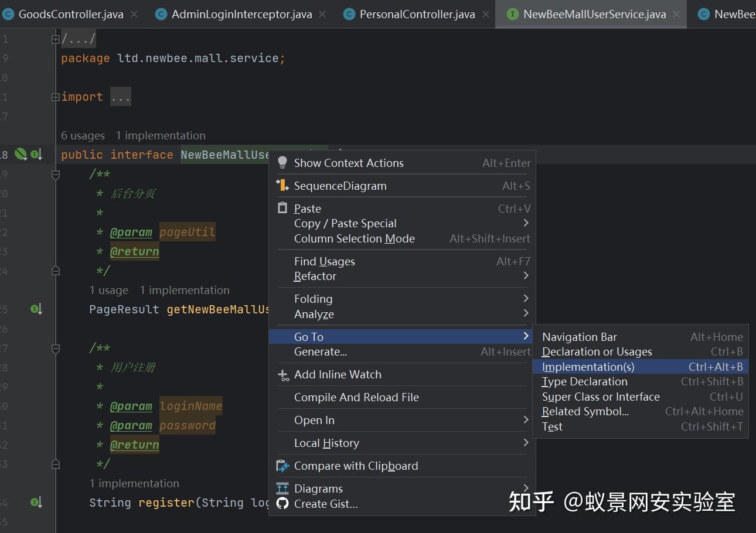Click the Paste clipboard icon
Image resolution: width=756 pixels, height=533 pixels.
[x=282, y=209]
